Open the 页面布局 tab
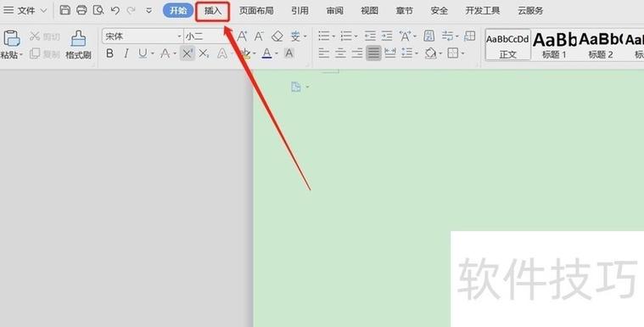This screenshot has width=644, height=327. [256, 11]
